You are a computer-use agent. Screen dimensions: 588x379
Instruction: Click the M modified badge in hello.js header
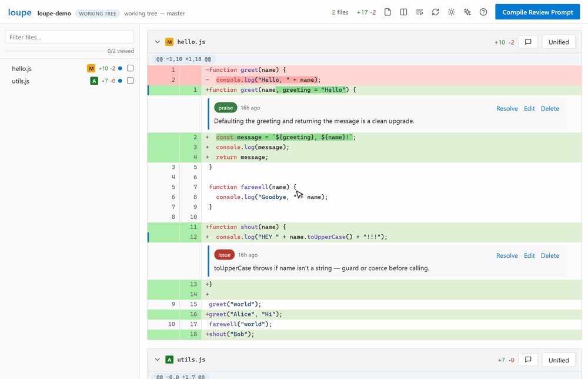169,42
